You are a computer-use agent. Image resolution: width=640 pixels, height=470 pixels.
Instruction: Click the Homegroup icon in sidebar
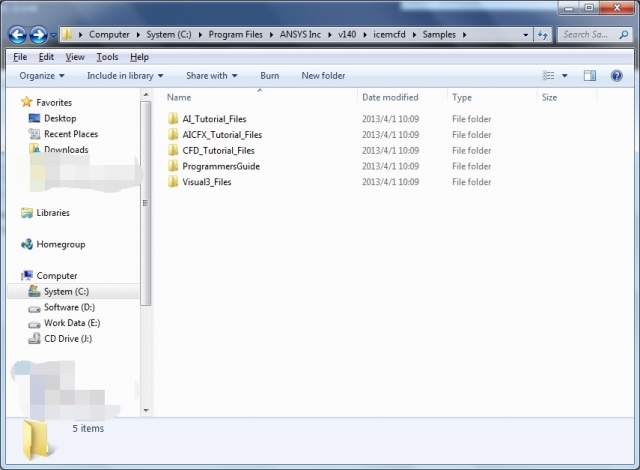click(27, 244)
